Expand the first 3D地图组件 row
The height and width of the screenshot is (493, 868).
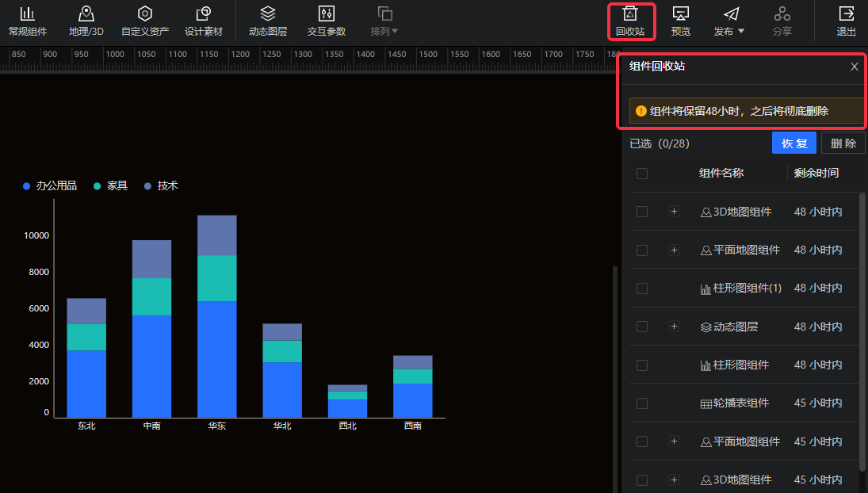coord(674,212)
